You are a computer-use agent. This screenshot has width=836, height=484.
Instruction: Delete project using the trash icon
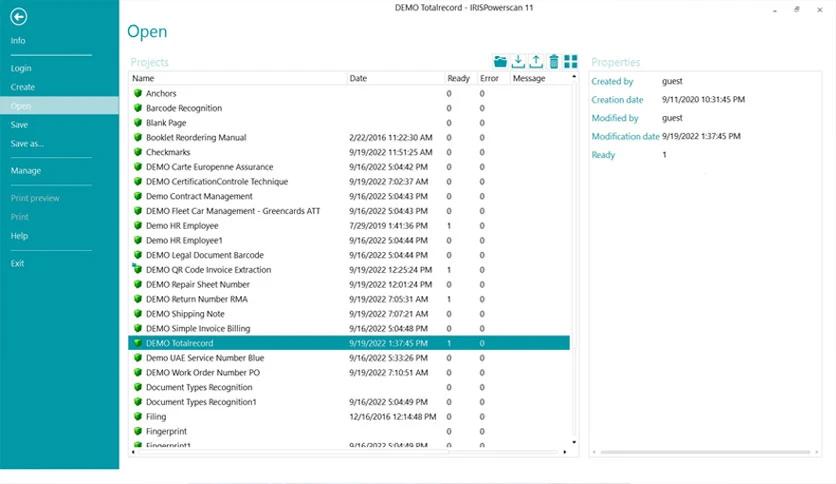[x=554, y=62]
